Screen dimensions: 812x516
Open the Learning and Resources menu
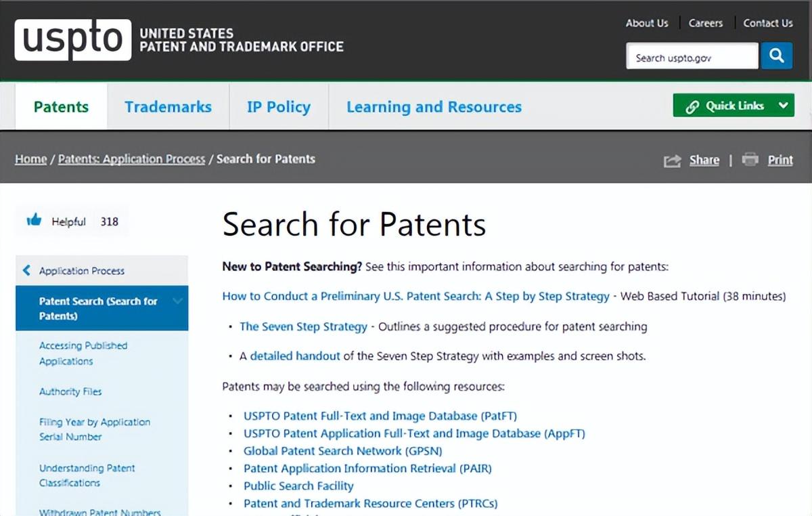(x=434, y=107)
